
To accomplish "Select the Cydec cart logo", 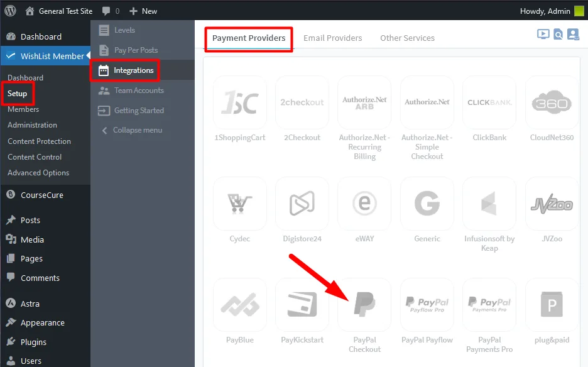I will [x=240, y=204].
